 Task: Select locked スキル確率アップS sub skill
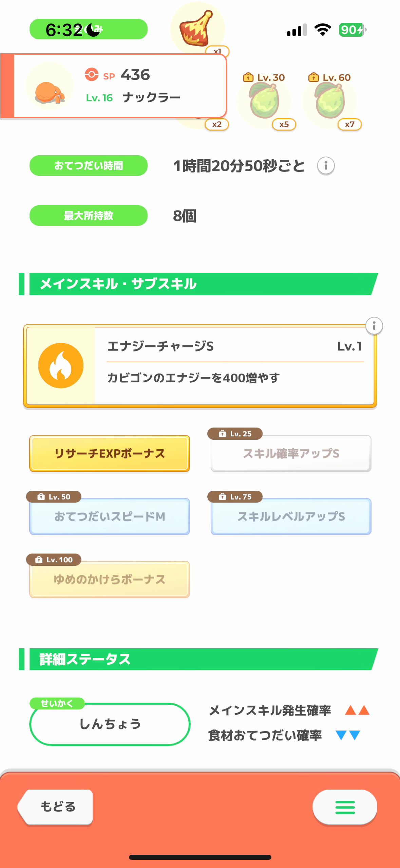tap(291, 454)
